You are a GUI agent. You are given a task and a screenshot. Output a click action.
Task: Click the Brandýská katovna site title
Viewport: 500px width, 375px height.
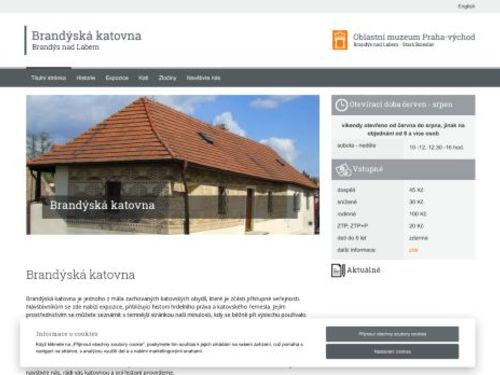pos(86,36)
